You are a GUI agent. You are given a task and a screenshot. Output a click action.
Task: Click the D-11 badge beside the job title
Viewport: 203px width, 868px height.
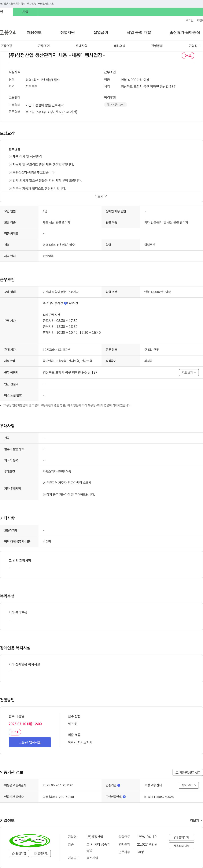click(x=188, y=56)
